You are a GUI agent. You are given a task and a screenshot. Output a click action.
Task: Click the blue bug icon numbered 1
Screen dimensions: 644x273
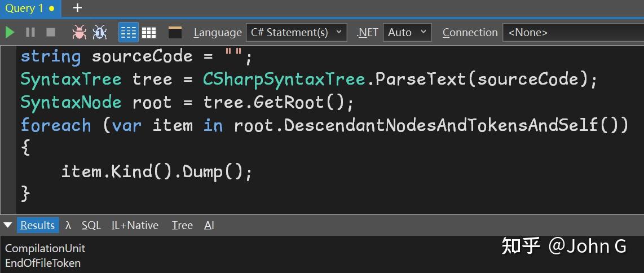[x=100, y=32]
